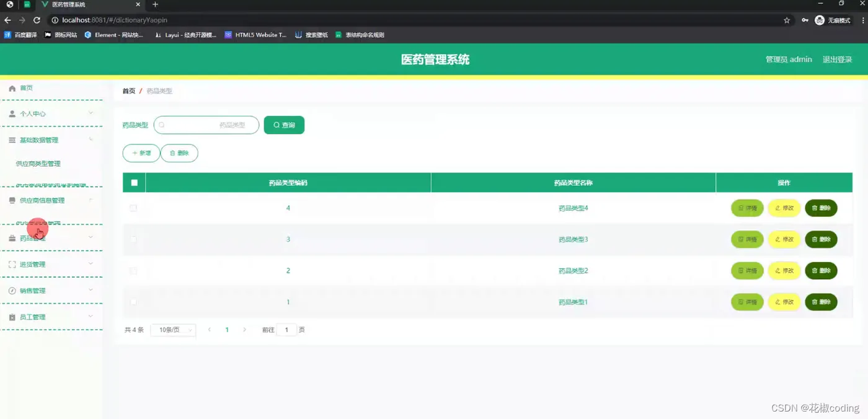Click the 管理员 admin label in header

tap(789, 60)
